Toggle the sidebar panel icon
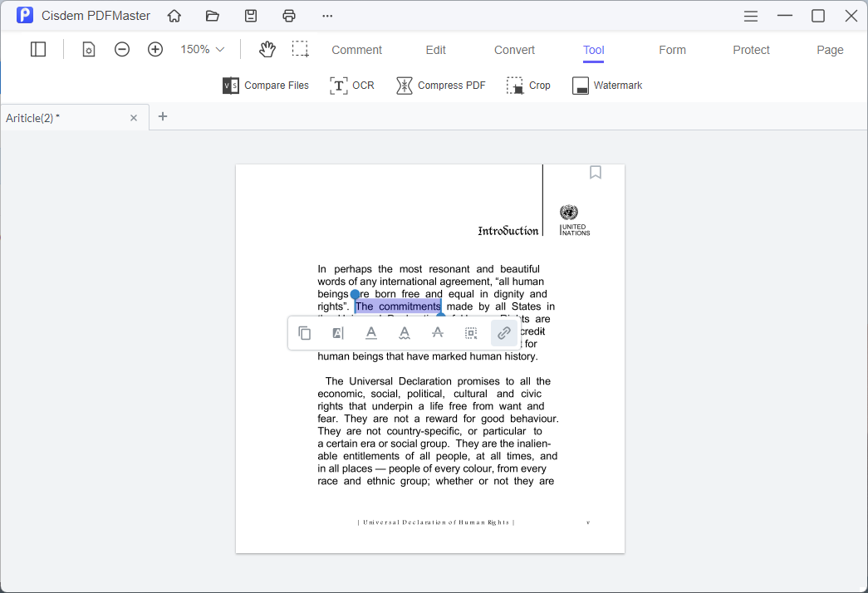 pyautogui.click(x=38, y=49)
